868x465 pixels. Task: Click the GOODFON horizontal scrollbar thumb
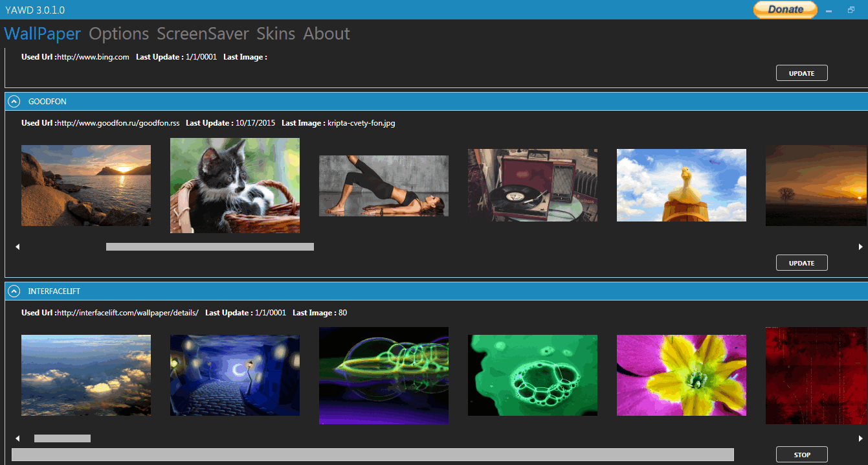210,247
